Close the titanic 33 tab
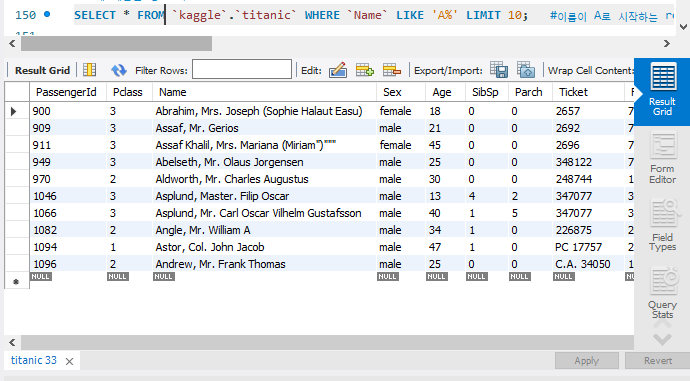Screen dimensions: 690x381 [x=69, y=361]
